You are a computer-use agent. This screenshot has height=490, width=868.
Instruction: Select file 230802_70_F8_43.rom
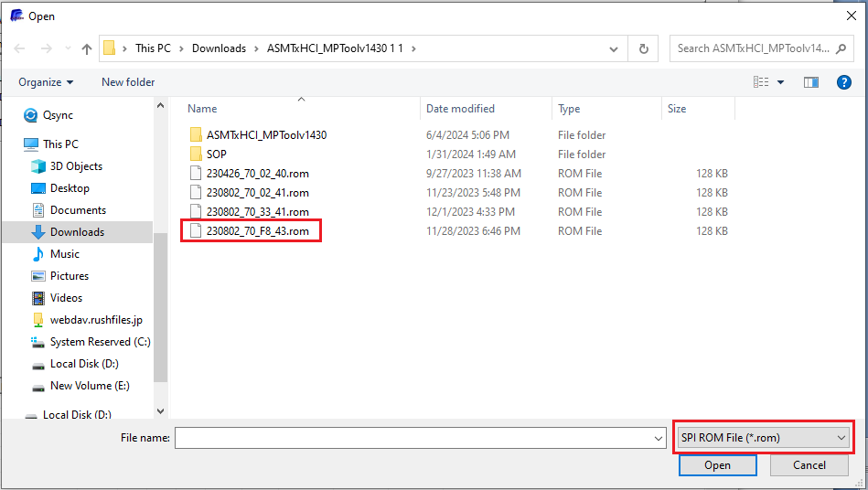coord(257,231)
